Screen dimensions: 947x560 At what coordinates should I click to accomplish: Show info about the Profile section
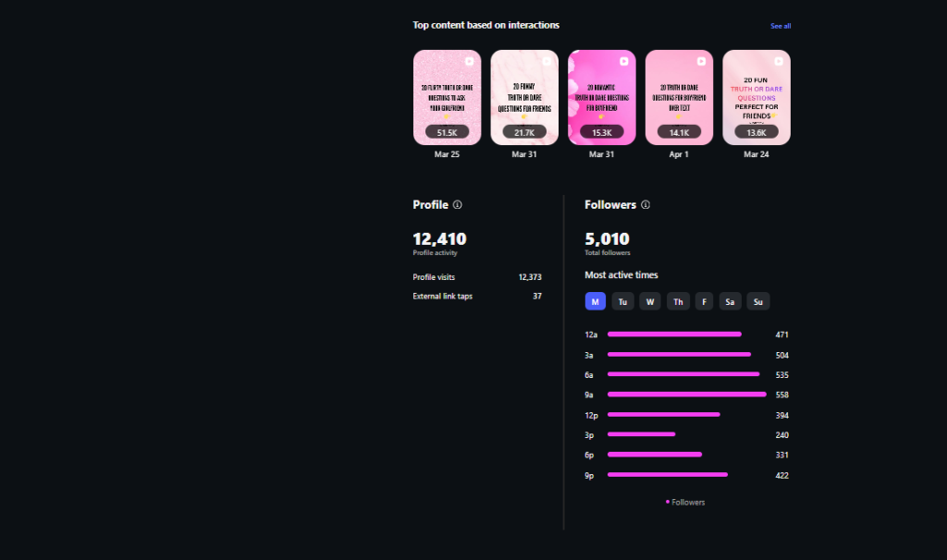point(457,204)
